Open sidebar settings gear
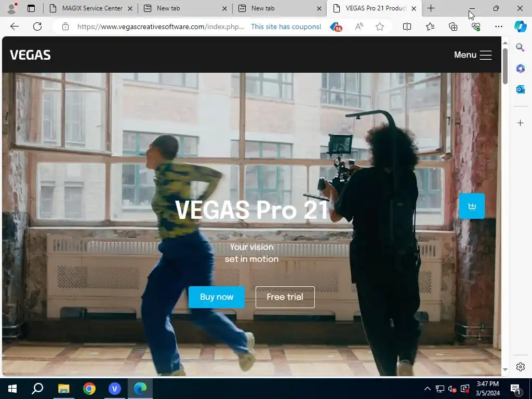 (x=520, y=367)
